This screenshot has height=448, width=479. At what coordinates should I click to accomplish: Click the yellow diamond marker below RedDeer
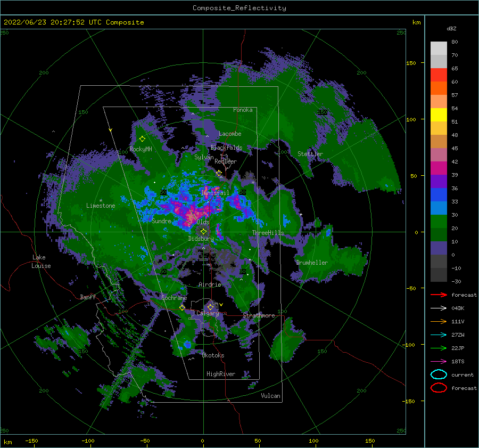tap(219, 173)
